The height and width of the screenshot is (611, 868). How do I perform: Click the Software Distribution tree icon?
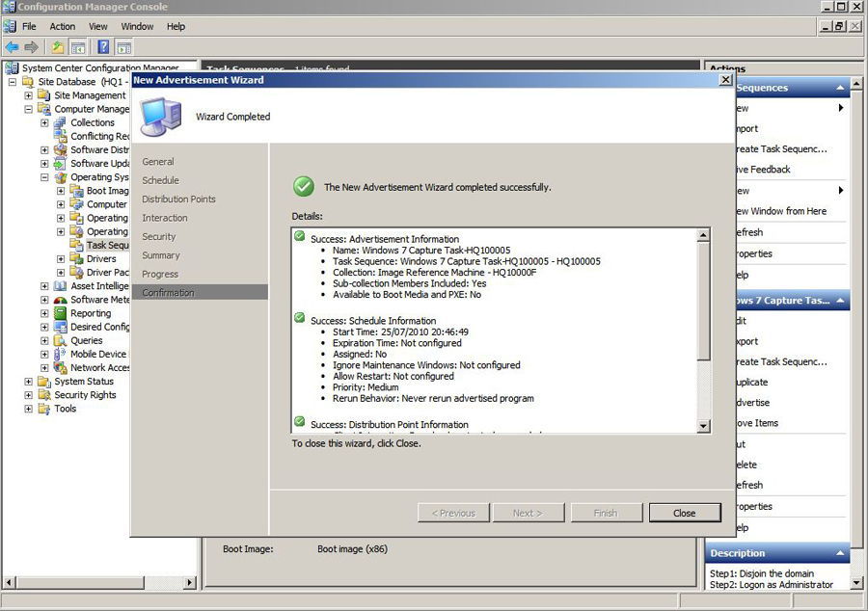[60, 149]
